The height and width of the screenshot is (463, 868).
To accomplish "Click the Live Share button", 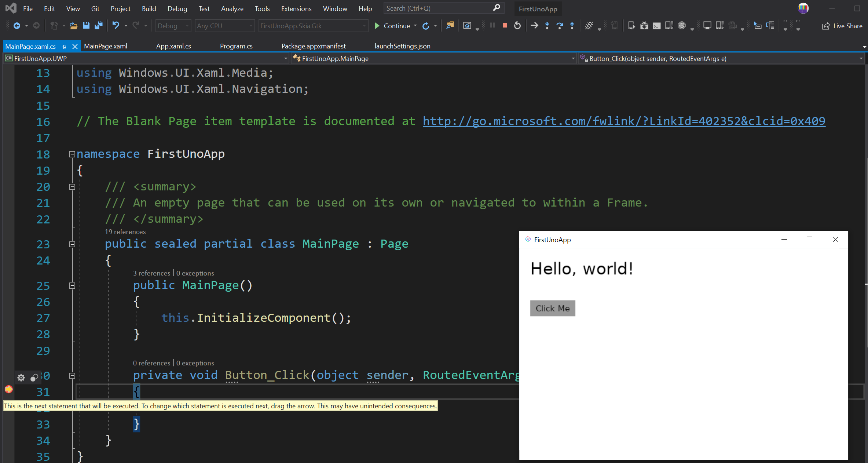I will pyautogui.click(x=842, y=26).
